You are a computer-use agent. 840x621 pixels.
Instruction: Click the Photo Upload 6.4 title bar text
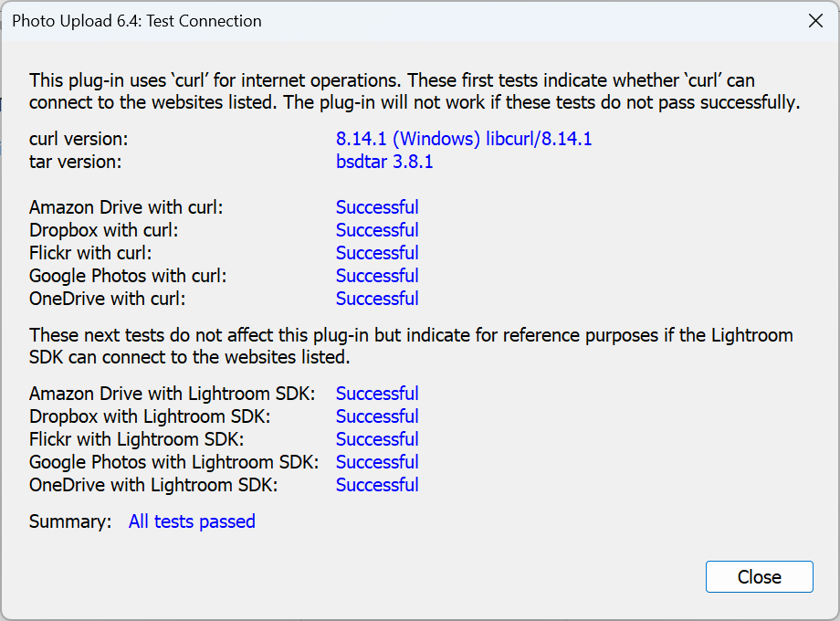(137, 21)
